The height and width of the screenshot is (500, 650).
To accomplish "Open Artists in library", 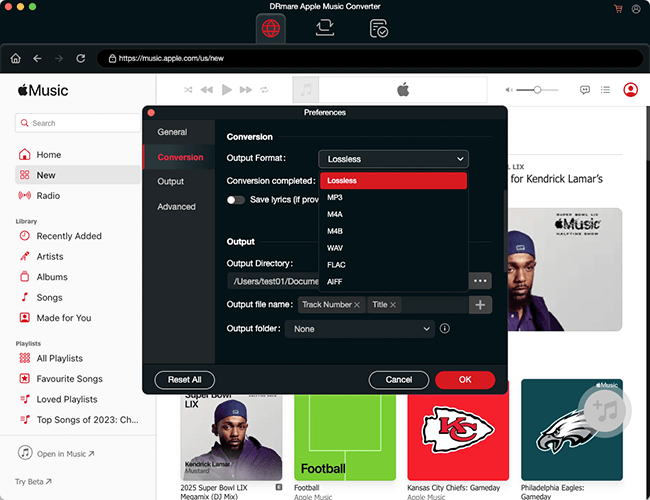I will coord(78,257).
